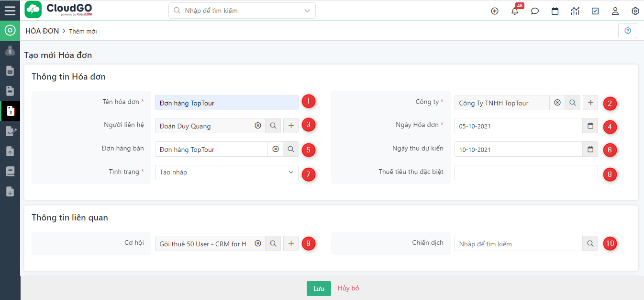Screen dimensions: 644x300
Task: Toggle the hamburger menu in sidebar
Action: click(10, 10)
